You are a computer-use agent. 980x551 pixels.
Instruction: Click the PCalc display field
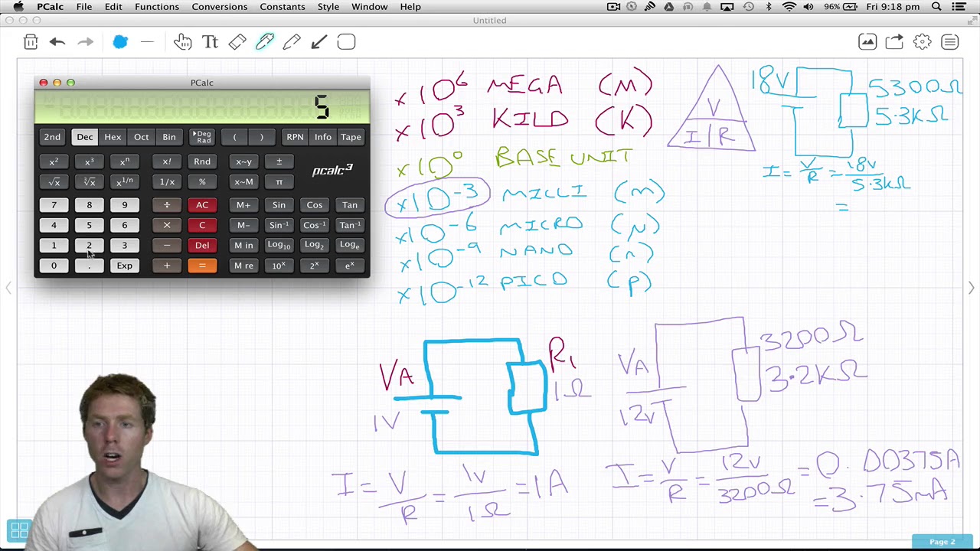coord(202,108)
